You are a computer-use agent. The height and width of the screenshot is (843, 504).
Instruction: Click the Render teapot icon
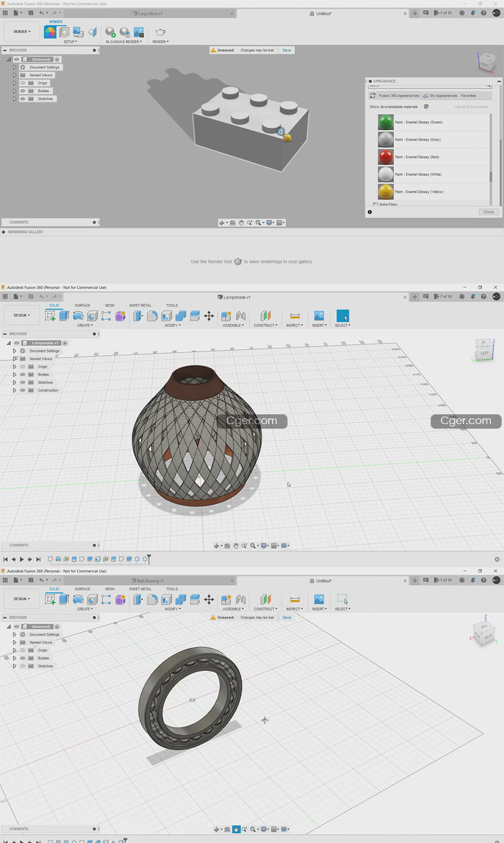pyautogui.click(x=160, y=32)
